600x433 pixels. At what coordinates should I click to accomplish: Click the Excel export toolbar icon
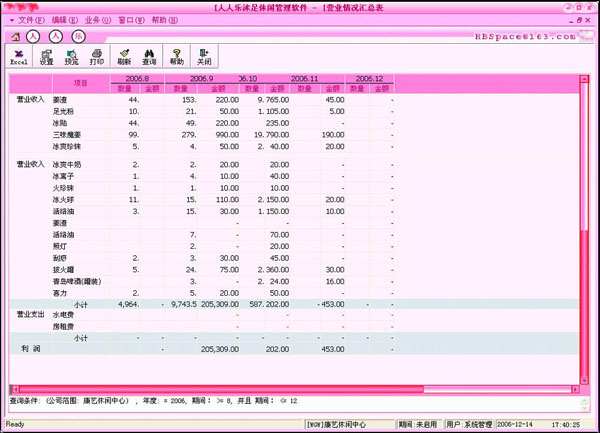click(x=18, y=56)
